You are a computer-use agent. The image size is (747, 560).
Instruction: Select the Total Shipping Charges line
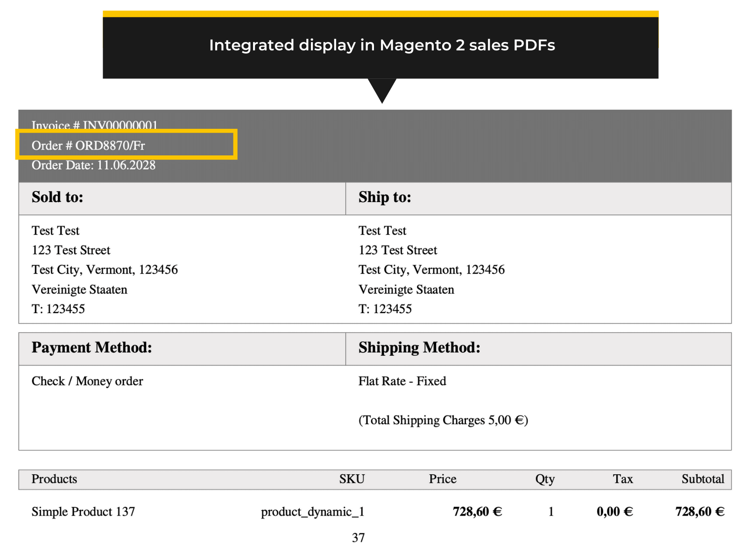click(x=443, y=420)
